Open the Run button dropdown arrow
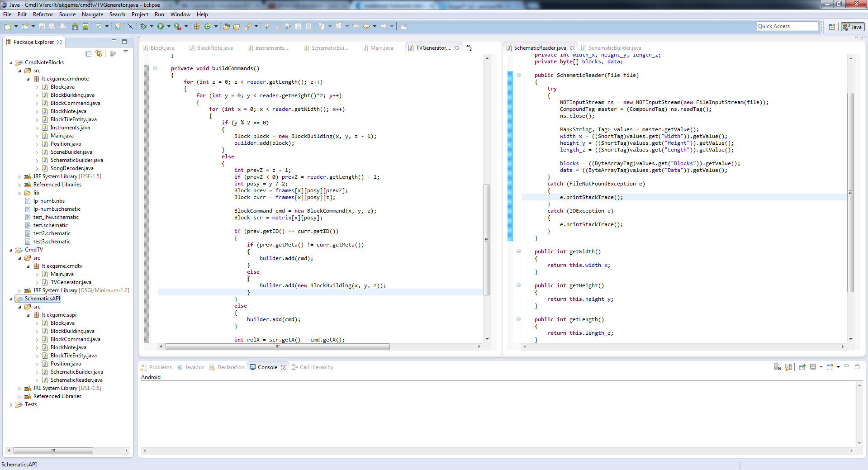Viewport: 868px width, 470px height. pos(169,27)
